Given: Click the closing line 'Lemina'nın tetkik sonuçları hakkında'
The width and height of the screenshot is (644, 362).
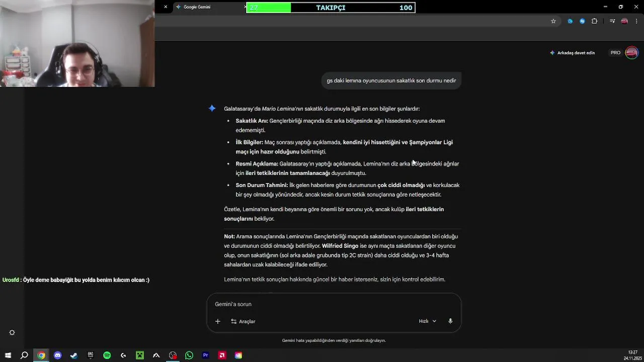Looking at the screenshot, I should (x=335, y=280).
